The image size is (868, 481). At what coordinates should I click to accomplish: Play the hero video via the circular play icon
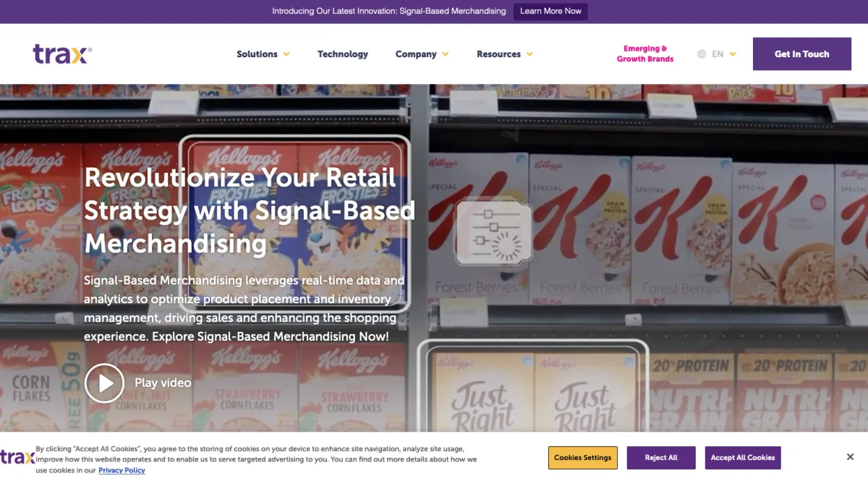(x=105, y=383)
